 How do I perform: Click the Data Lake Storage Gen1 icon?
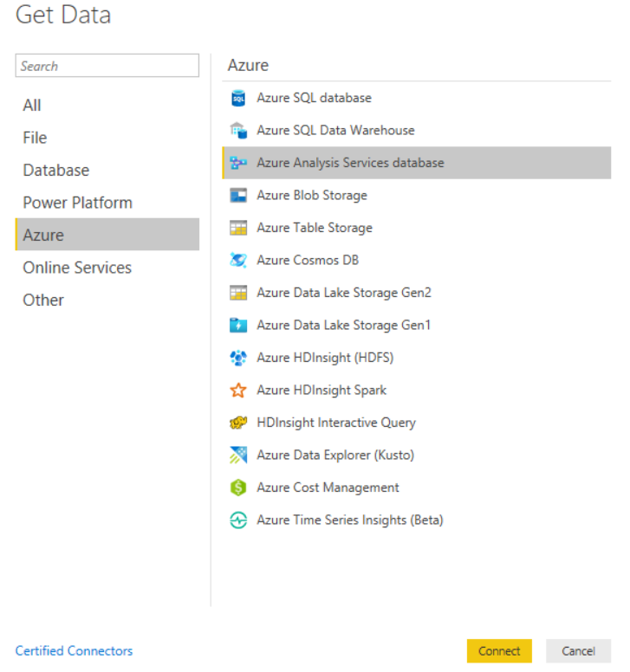pyautogui.click(x=238, y=326)
